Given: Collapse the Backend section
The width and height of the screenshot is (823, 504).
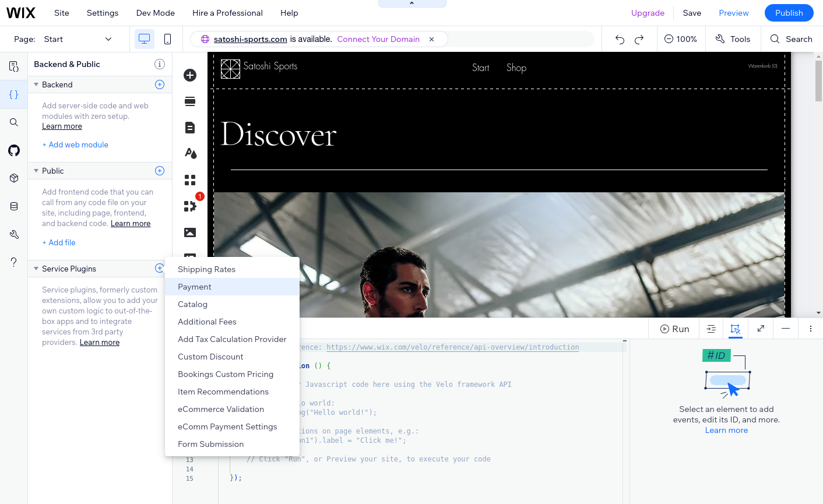Looking at the screenshot, I should point(37,84).
